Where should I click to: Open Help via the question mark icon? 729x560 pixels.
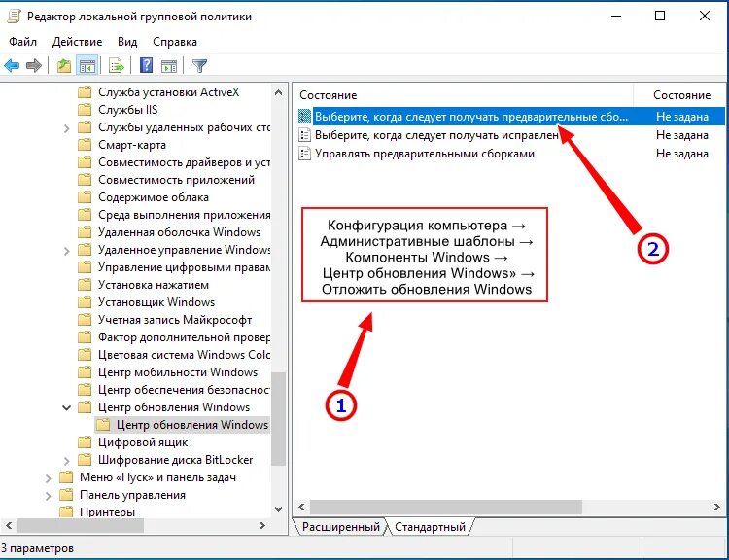[146, 65]
